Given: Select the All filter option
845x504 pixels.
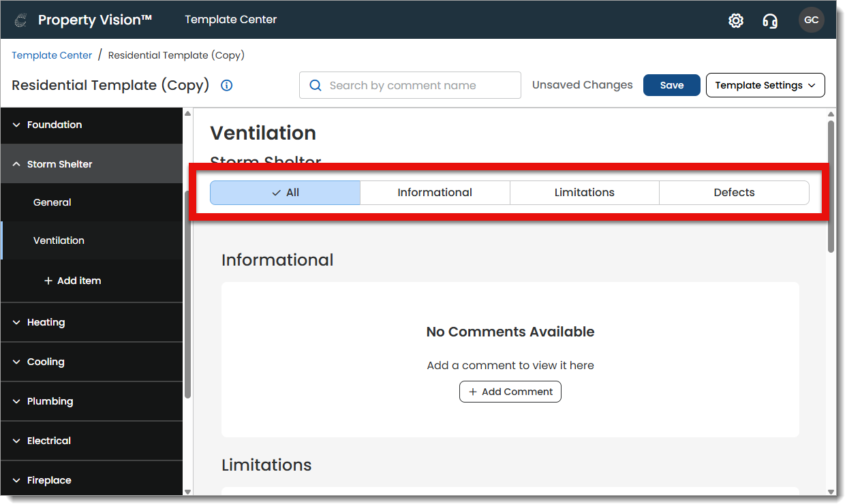Looking at the screenshot, I should pyautogui.click(x=285, y=193).
